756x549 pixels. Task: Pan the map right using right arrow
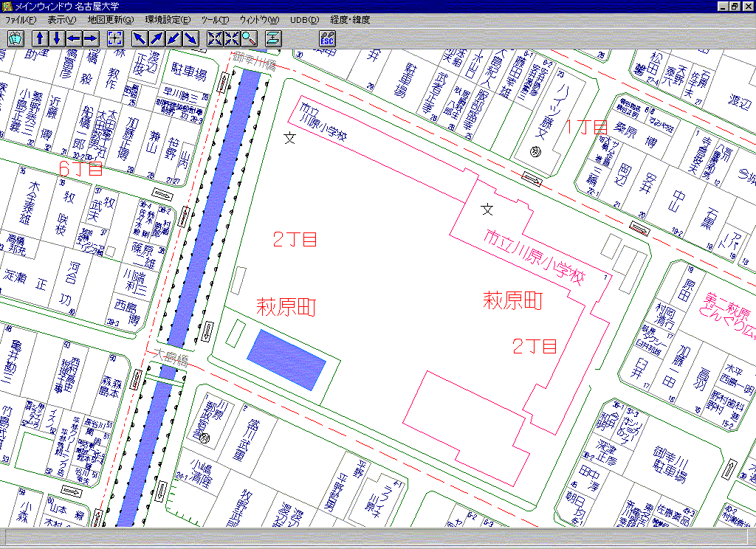(x=90, y=38)
